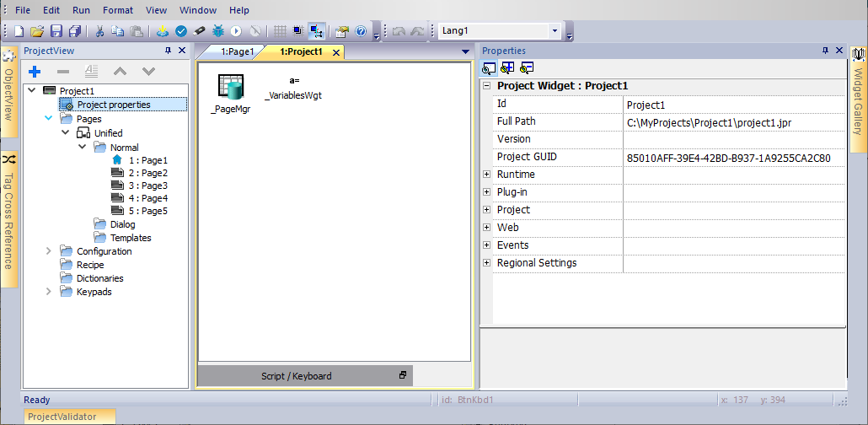Toggle simple view icon in Properties toolbar
This screenshot has width=868, height=425.
point(489,68)
